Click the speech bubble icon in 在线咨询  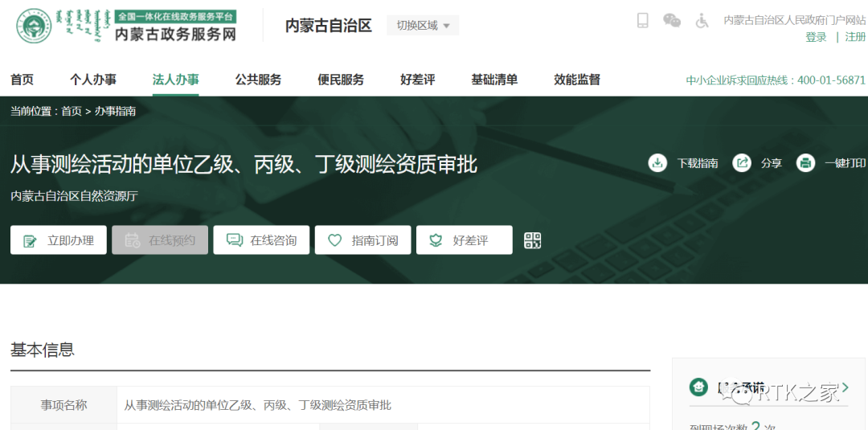click(235, 240)
